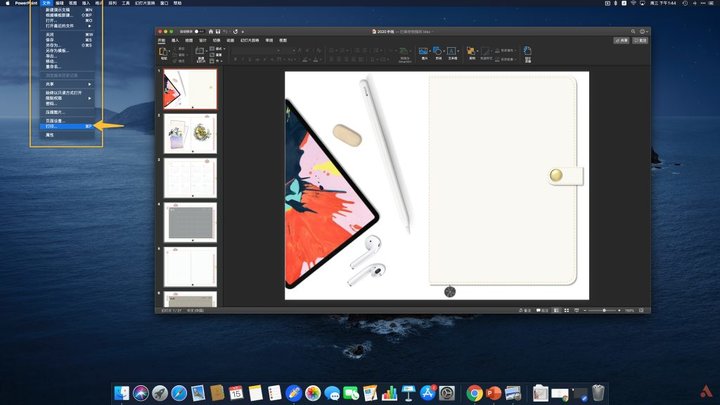The width and height of the screenshot is (720, 405).
Task: Click the Apple menu icon
Action: (7, 4)
